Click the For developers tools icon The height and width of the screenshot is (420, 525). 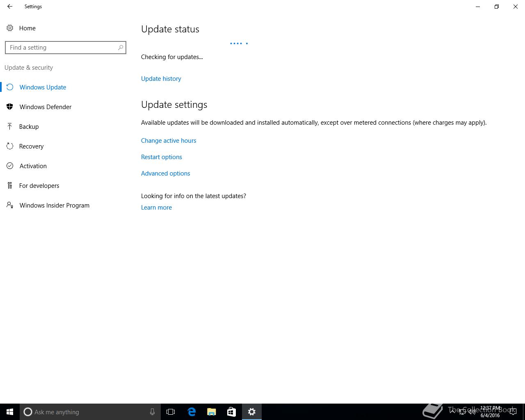(10, 185)
